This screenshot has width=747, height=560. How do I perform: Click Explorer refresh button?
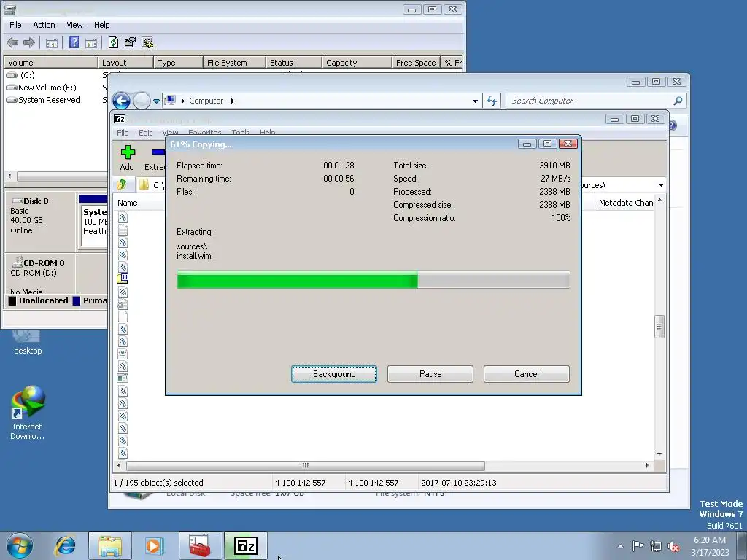[492, 101]
